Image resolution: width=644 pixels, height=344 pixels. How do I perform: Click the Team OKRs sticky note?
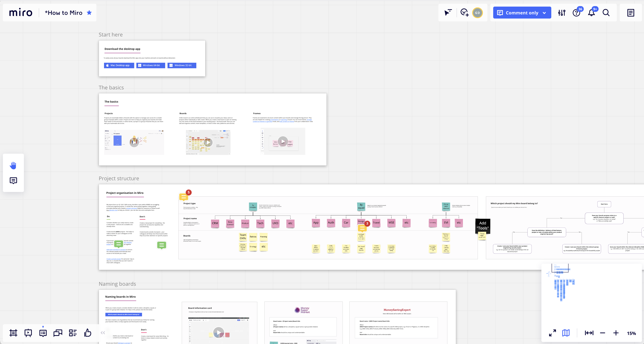[243, 237]
